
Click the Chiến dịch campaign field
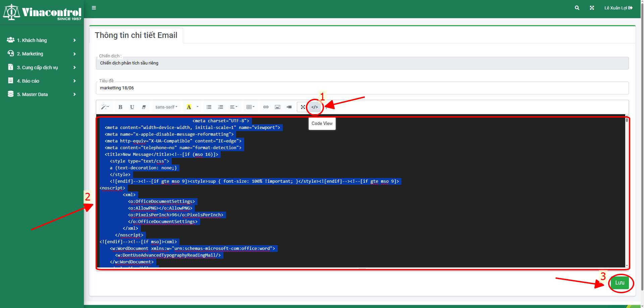coord(362,63)
